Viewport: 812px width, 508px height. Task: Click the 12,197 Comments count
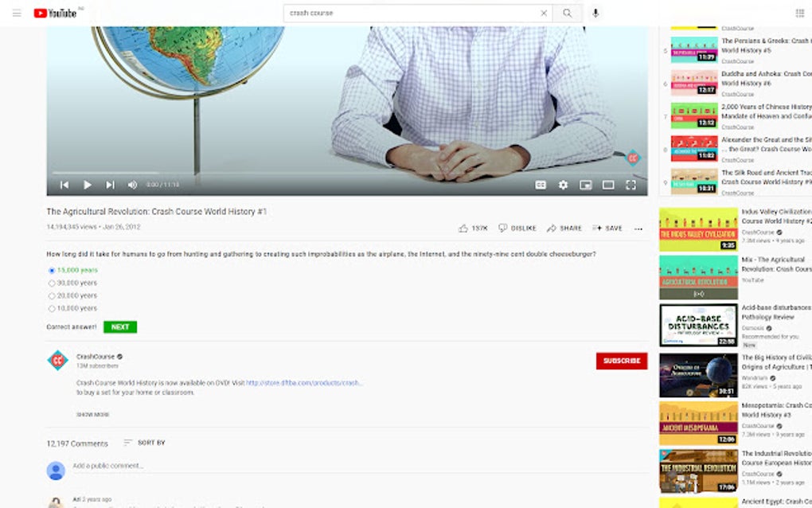(77, 444)
